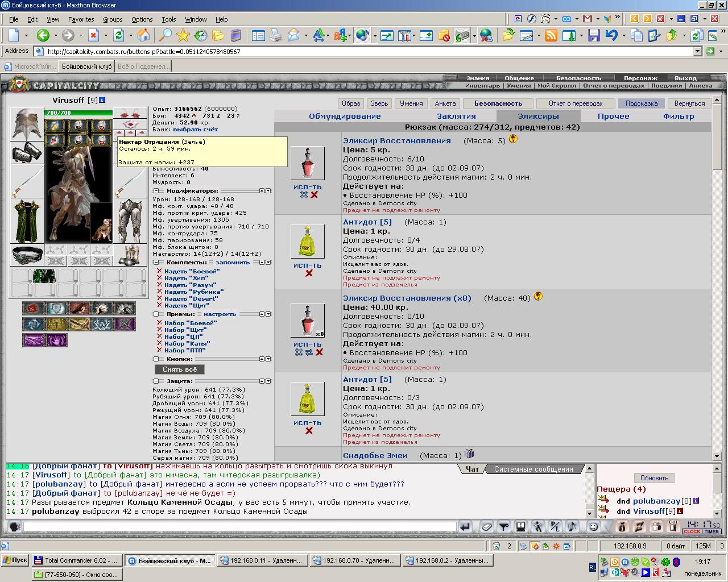
Task: Click the floppy disk Save icon
Action: (594, 36)
